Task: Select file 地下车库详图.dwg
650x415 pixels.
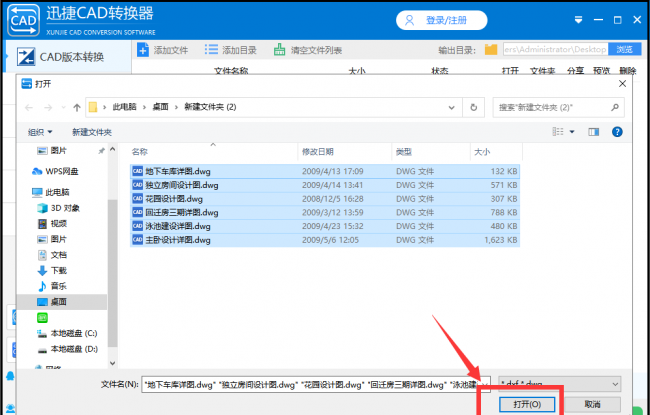Action: tap(325, 171)
